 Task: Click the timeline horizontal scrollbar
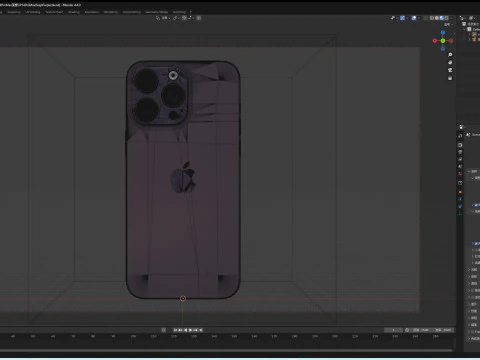(227, 350)
